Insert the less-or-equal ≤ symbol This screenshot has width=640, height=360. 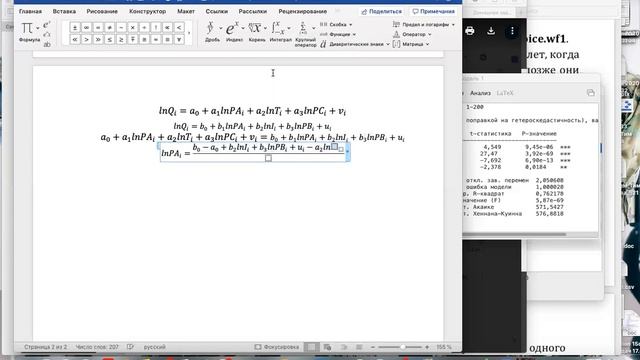109,40
